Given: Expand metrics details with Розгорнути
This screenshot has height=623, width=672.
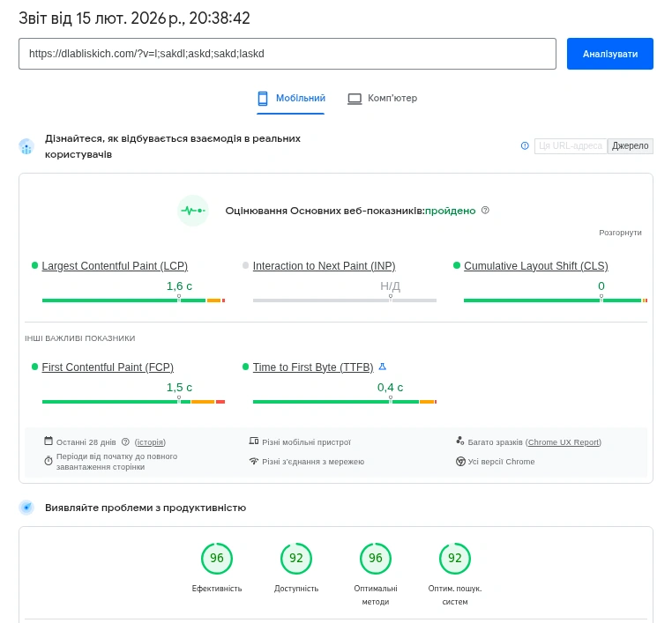Looking at the screenshot, I should pos(620,233).
